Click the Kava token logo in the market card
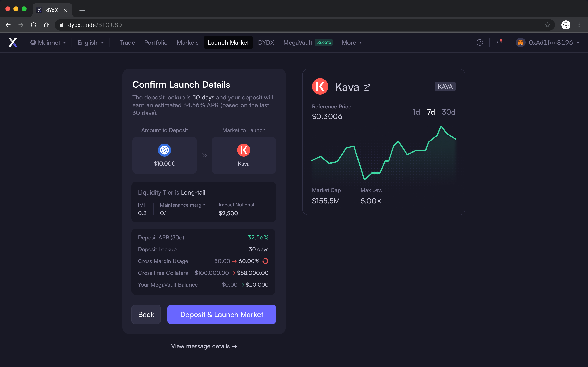This screenshot has height=367, width=588. [320, 86]
